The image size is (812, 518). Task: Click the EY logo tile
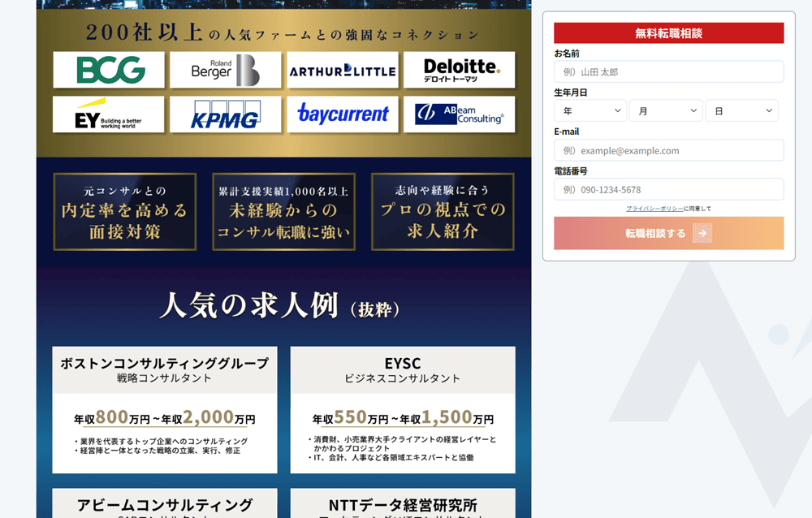pos(109,114)
